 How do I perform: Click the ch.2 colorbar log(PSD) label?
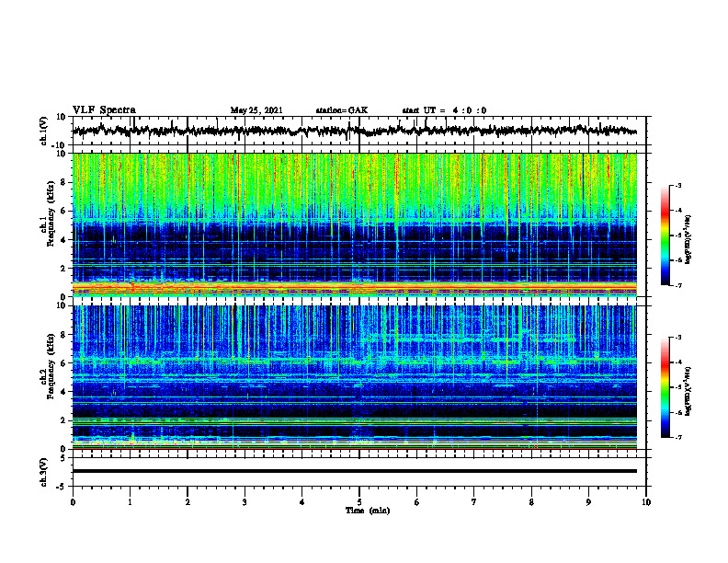coord(688,391)
